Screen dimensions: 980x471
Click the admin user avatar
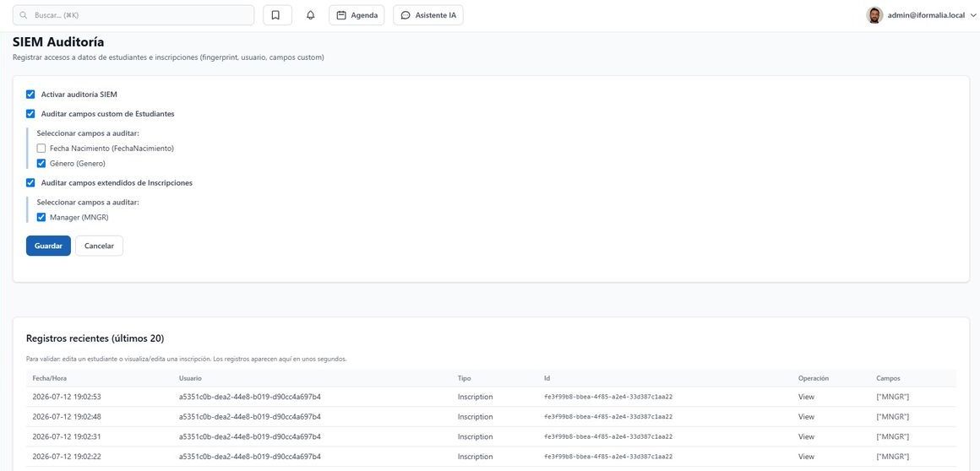click(874, 15)
